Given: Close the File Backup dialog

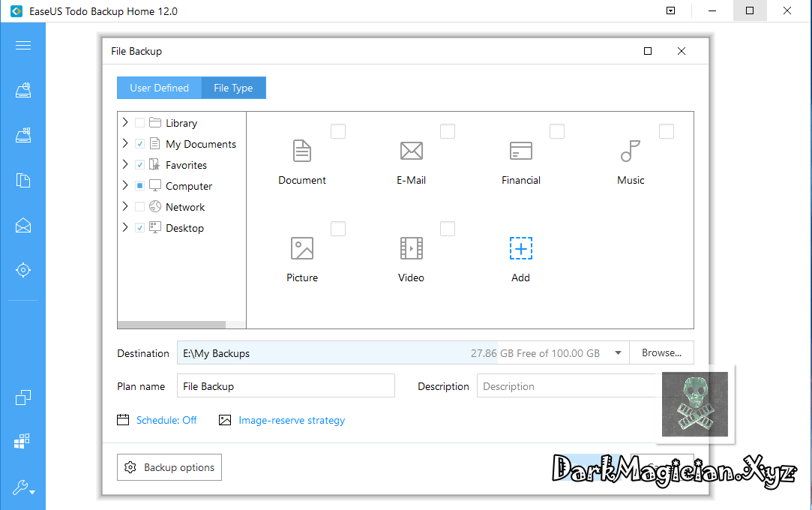Looking at the screenshot, I should coord(682,51).
